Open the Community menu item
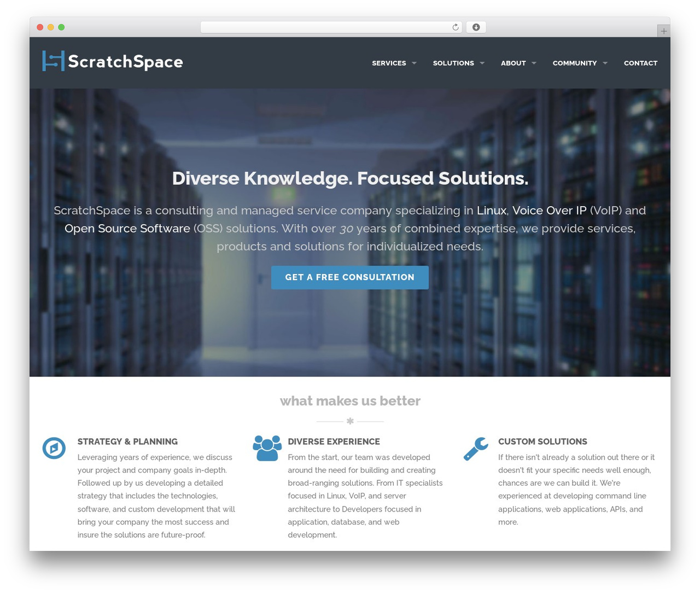This screenshot has height=593, width=700. coord(575,63)
